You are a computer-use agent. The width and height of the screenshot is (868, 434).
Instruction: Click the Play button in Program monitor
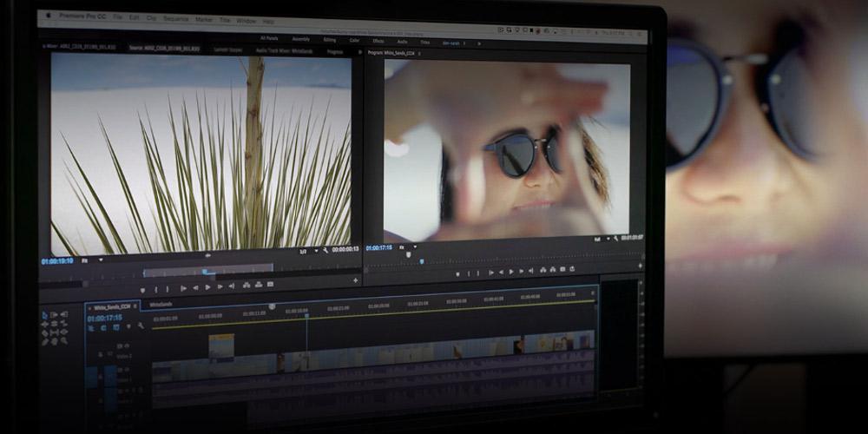click(511, 272)
